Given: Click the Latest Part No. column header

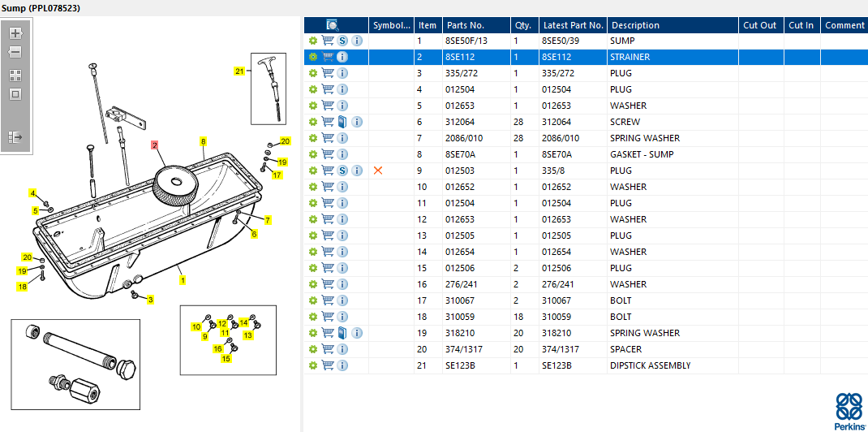Looking at the screenshot, I should [573, 25].
